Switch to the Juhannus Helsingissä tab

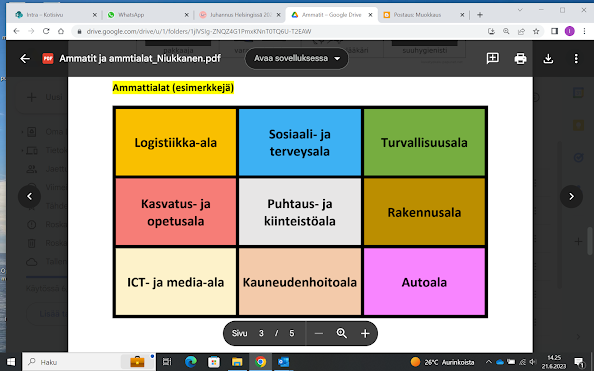coord(241,15)
